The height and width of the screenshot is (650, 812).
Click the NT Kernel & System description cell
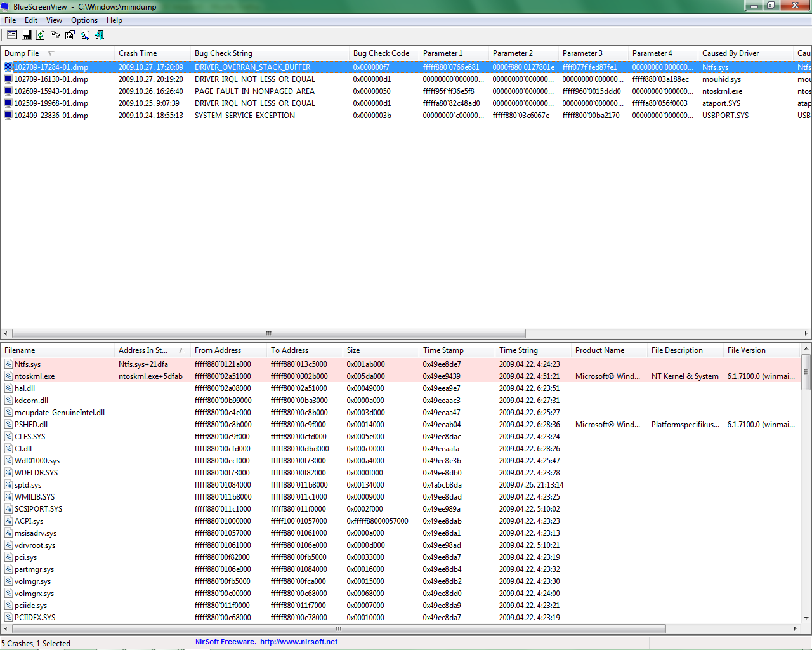click(x=685, y=376)
